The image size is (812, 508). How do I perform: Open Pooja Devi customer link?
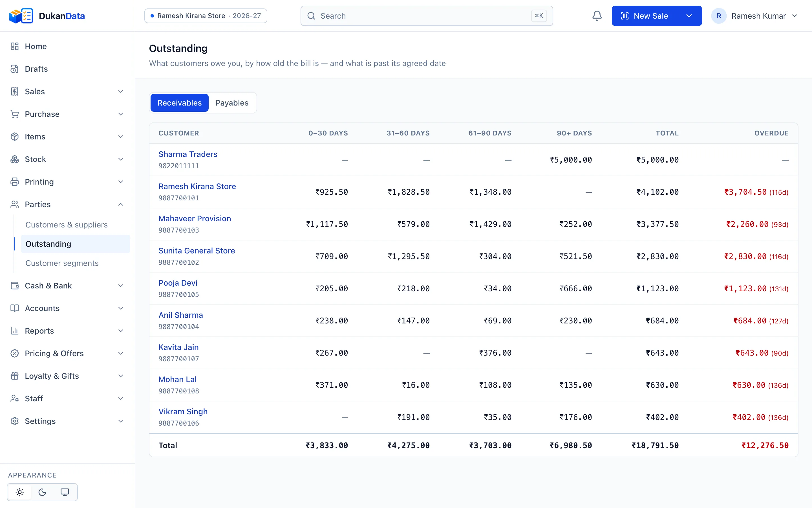(178, 283)
